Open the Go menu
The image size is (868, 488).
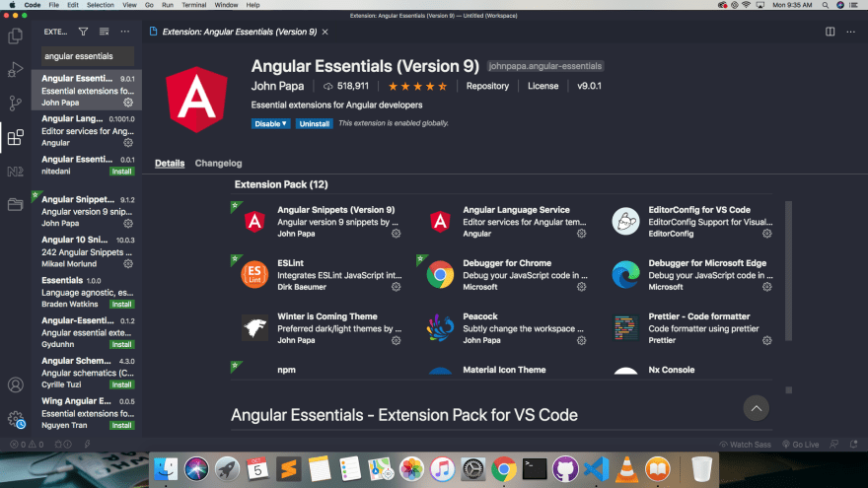[149, 5]
